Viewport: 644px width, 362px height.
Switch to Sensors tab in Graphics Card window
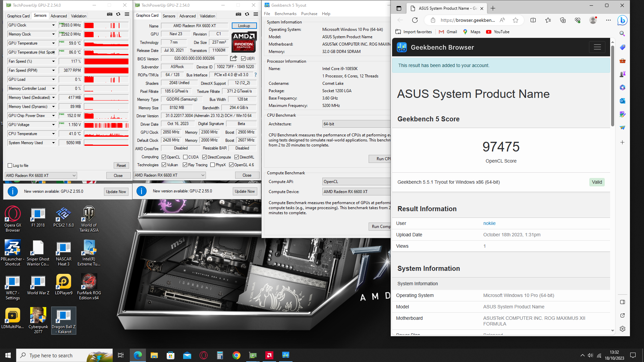(169, 16)
